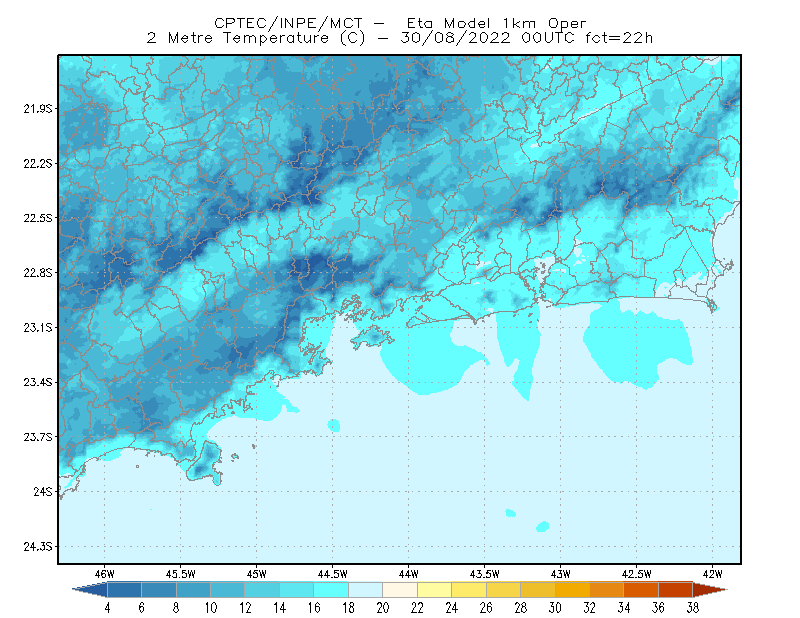Click the legend value 28
Image resolution: width=800 pixels, height=618 pixels.
520,608
